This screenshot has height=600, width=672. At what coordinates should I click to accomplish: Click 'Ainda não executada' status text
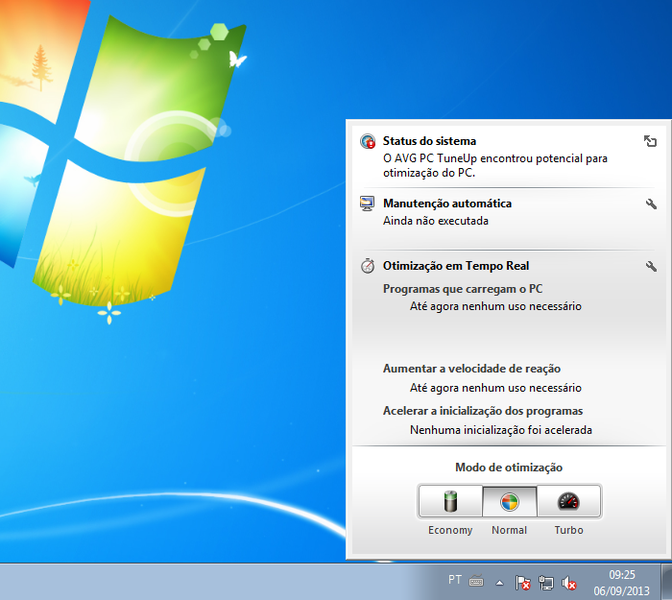pyautogui.click(x=435, y=221)
